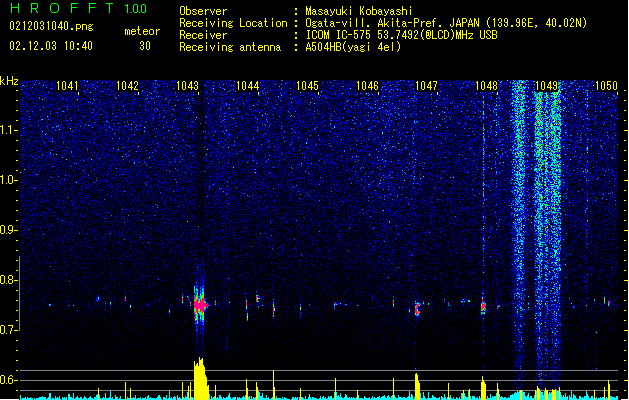The height and width of the screenshot is (400, 629).
Task: Click the green 'meteor' label
Action: coord(142,31)
